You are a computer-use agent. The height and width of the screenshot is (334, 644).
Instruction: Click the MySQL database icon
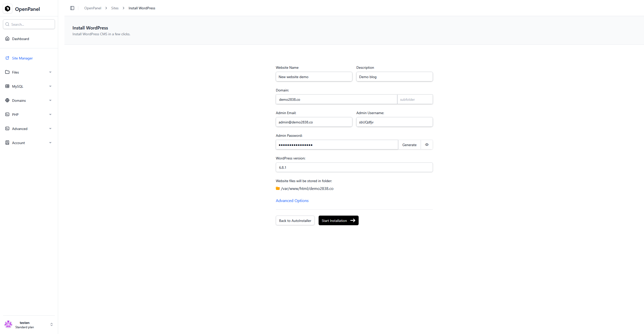point(7,86)
